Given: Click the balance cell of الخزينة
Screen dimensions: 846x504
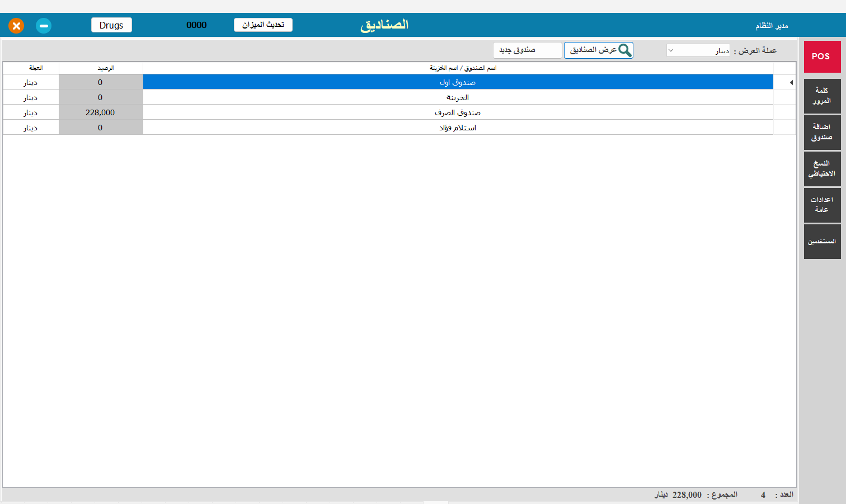Looking at the screenshot, I should coord(101,97).
